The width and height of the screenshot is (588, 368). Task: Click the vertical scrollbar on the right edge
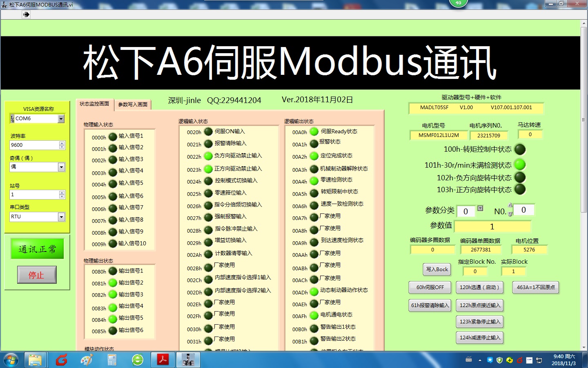584,184
